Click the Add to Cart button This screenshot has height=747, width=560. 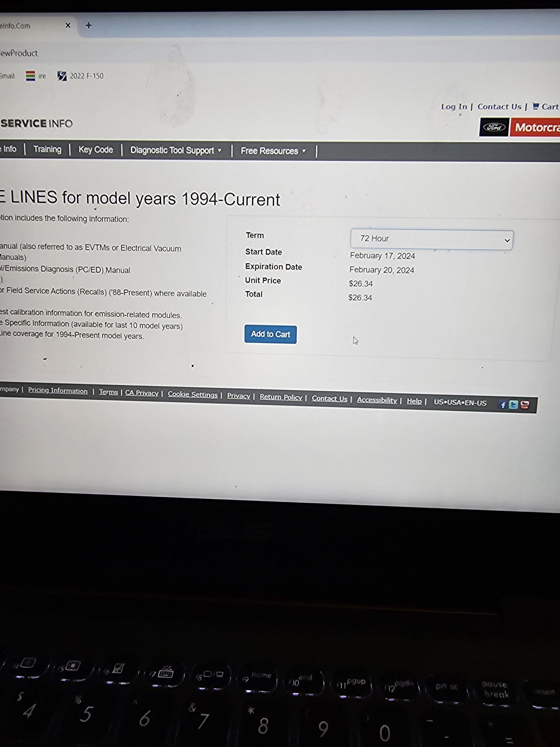270,334
